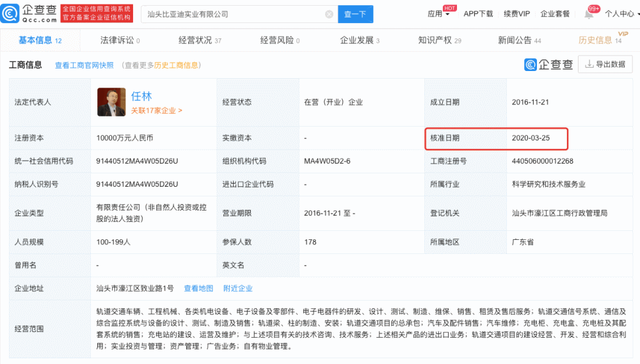
Task: Select credit code 91440512MA4W05D26U in 统一社会信用代码 row
Action: pos(137,161)
